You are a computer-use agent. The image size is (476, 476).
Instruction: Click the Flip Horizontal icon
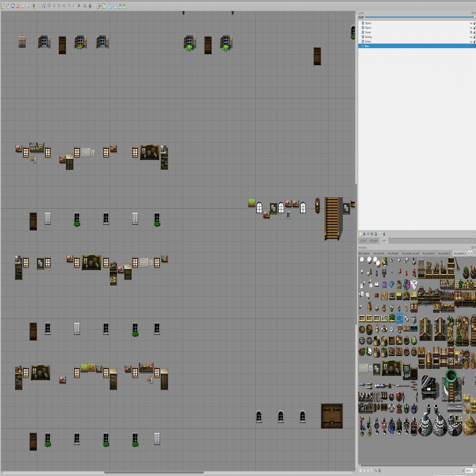click(x=110, y=6)
